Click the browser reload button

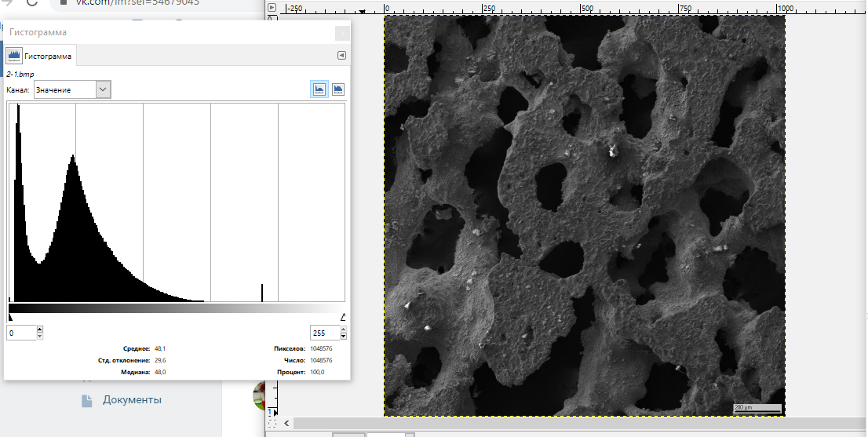(32, 2)
